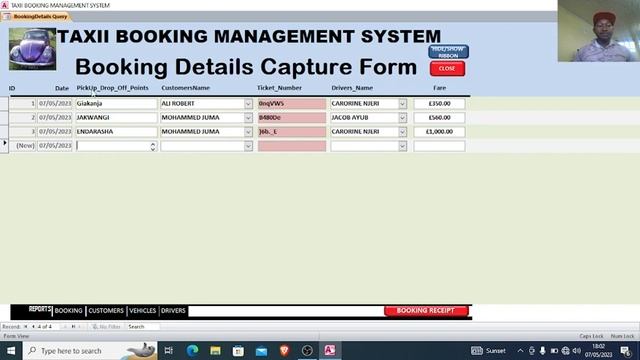Open the notifications action center
This screenshot has height=360, width=640.
click(x=626, y=351)
